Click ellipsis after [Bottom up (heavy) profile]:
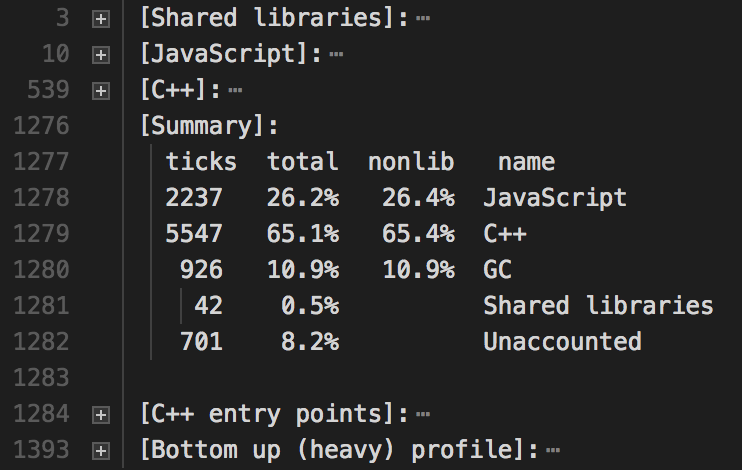The image size is (742, 470). click(x=553, y=449)
